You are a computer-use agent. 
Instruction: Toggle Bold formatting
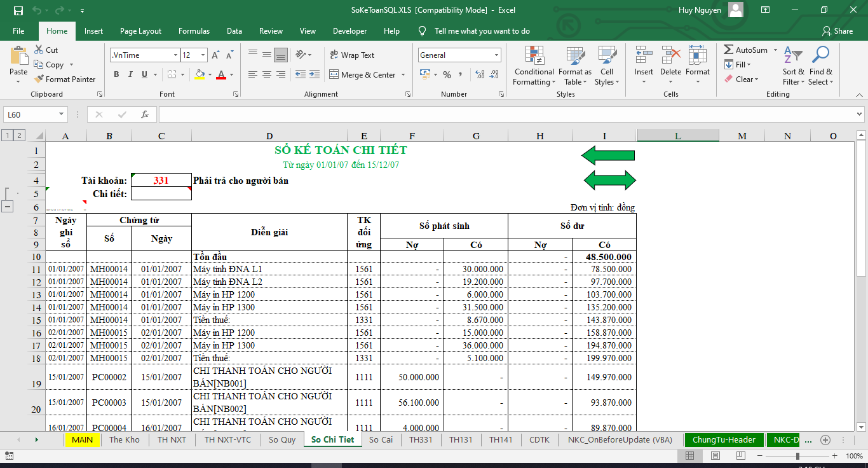(x=116, y=75)
